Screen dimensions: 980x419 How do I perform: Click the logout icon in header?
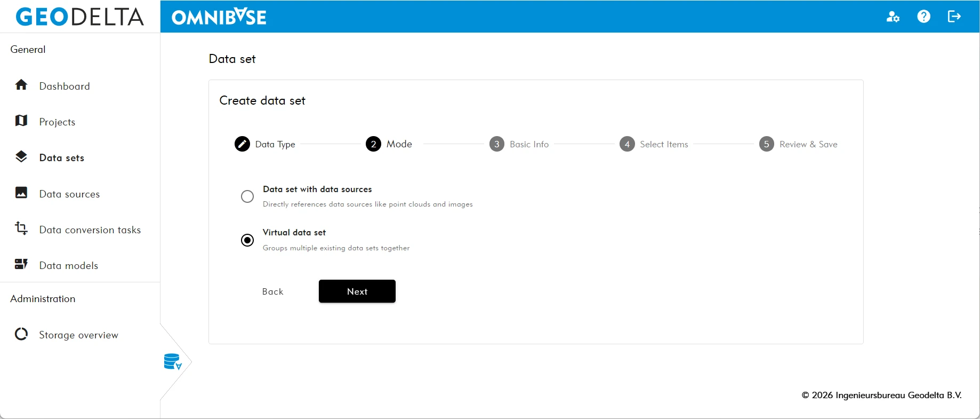(954, 17)
